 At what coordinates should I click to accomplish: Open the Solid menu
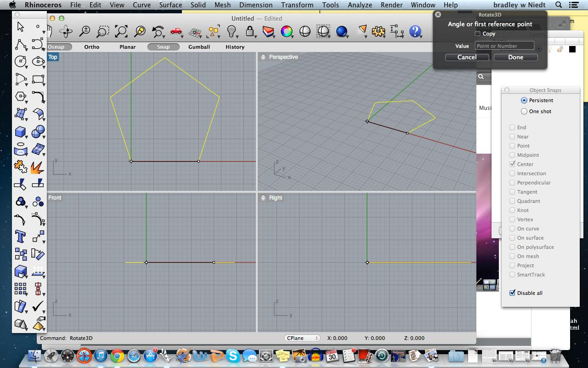tap(198, 5)
